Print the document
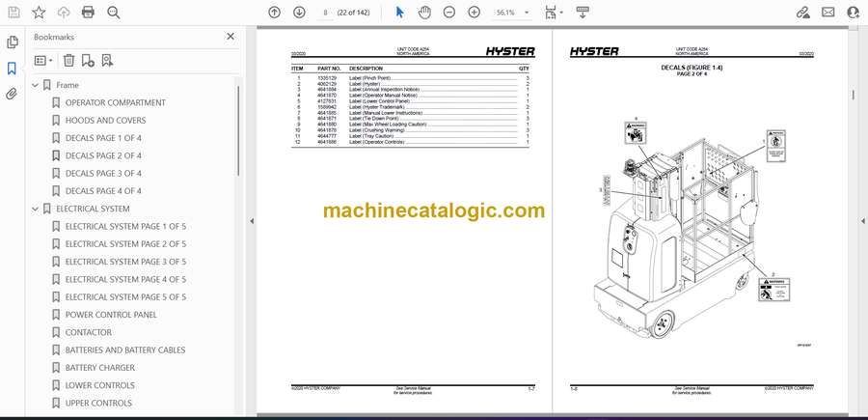 88,13
